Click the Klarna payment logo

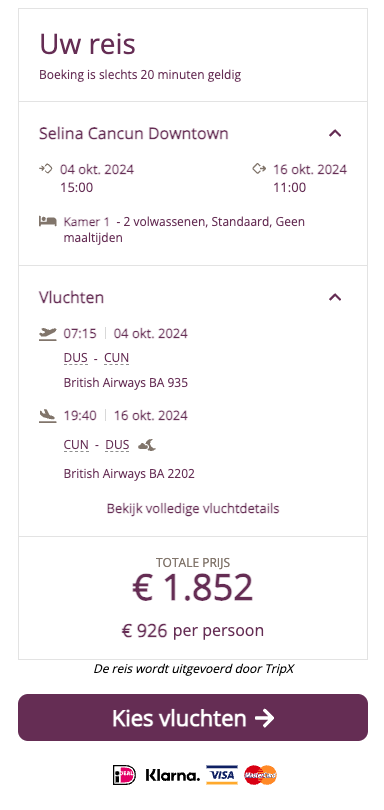point(172,775)
